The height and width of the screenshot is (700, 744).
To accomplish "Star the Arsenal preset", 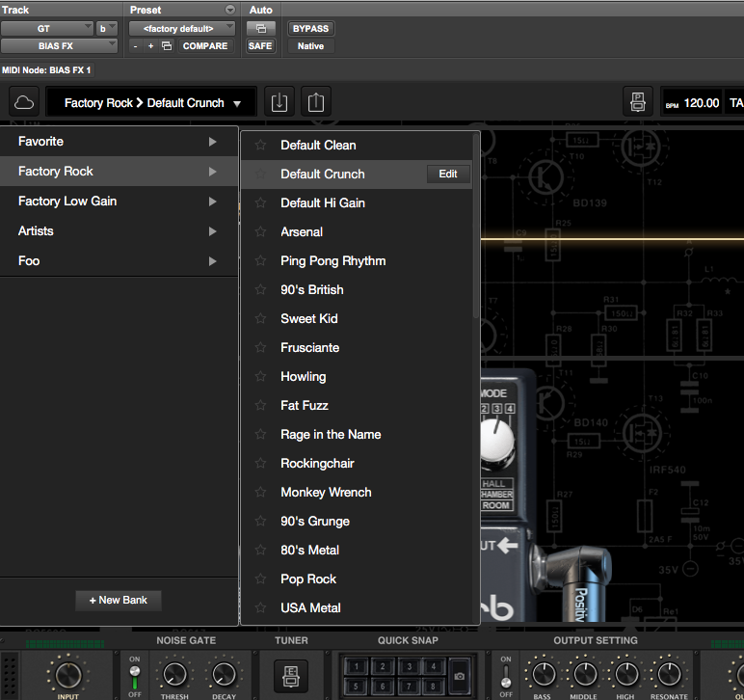I will pos(260,231).
